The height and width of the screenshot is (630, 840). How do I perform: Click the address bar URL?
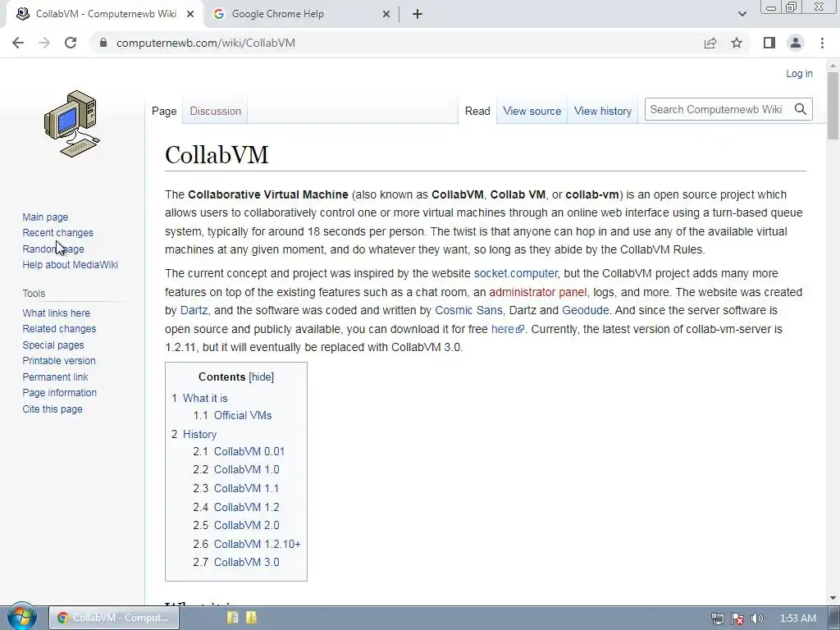click(206, 43)
